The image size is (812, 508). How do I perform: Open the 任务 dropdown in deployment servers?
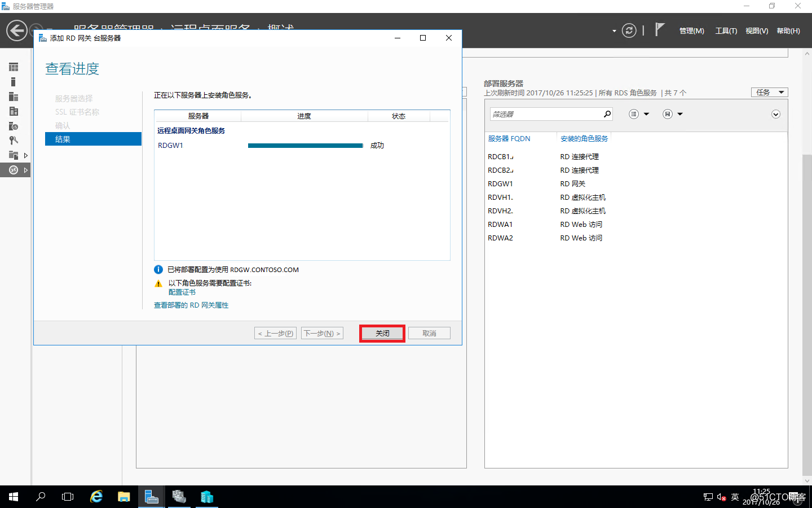pyautogui.click(x=769, y=92)
